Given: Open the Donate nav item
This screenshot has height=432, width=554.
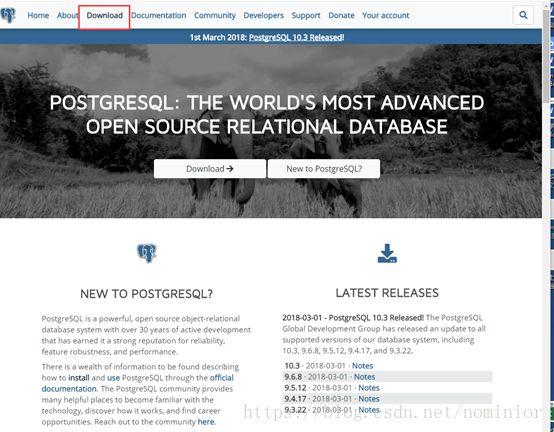Looking at the screenshot, I should 341,16.
